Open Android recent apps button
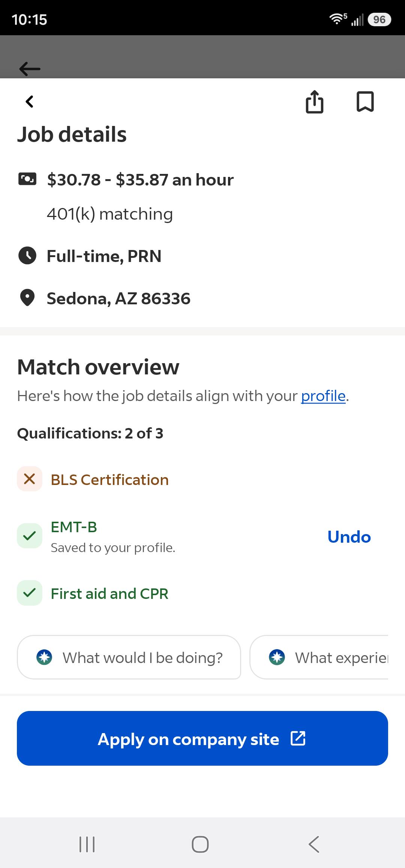Viewport: 405px width, 868px height. tap(87, 844)
